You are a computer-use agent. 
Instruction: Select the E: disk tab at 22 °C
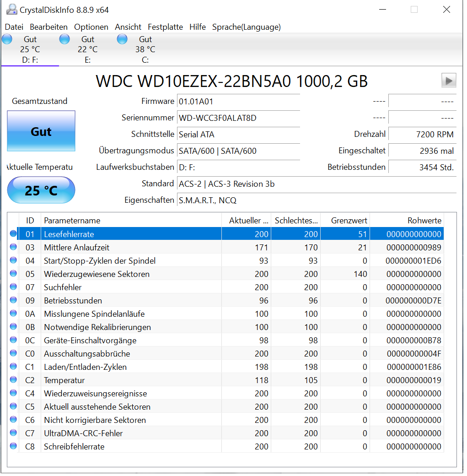[88, 50]
